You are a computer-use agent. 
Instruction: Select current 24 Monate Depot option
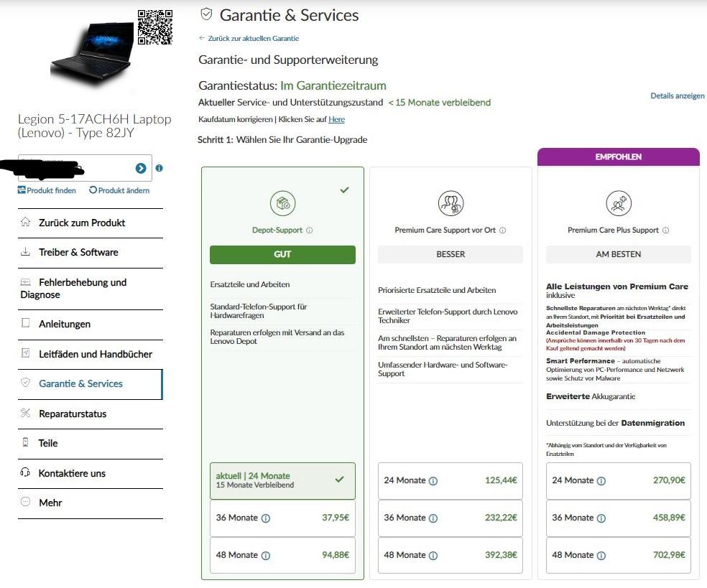(282, 480)
